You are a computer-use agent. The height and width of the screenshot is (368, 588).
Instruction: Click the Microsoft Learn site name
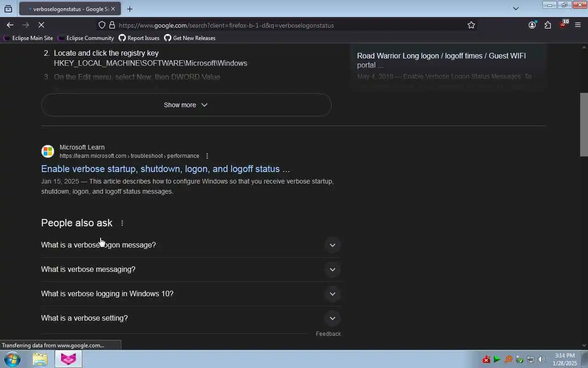82,147
